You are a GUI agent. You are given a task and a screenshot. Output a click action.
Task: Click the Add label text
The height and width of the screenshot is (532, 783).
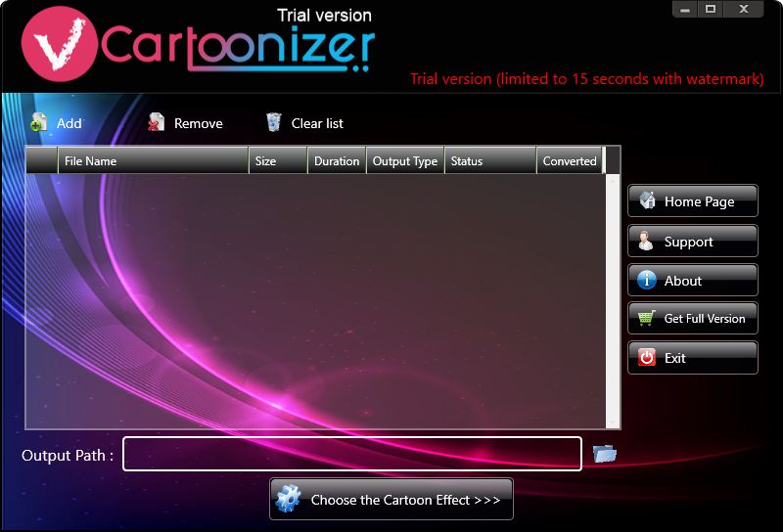(x=69, y=123)
